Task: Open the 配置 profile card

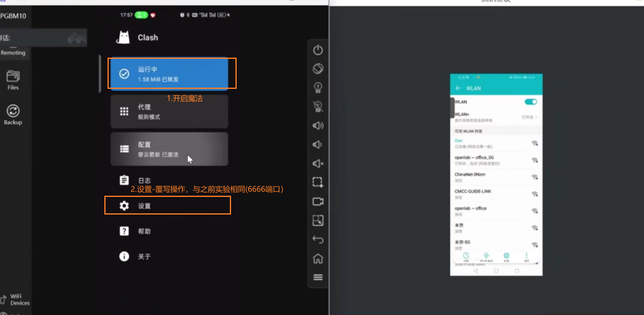Action: click(x=169, y=149)
